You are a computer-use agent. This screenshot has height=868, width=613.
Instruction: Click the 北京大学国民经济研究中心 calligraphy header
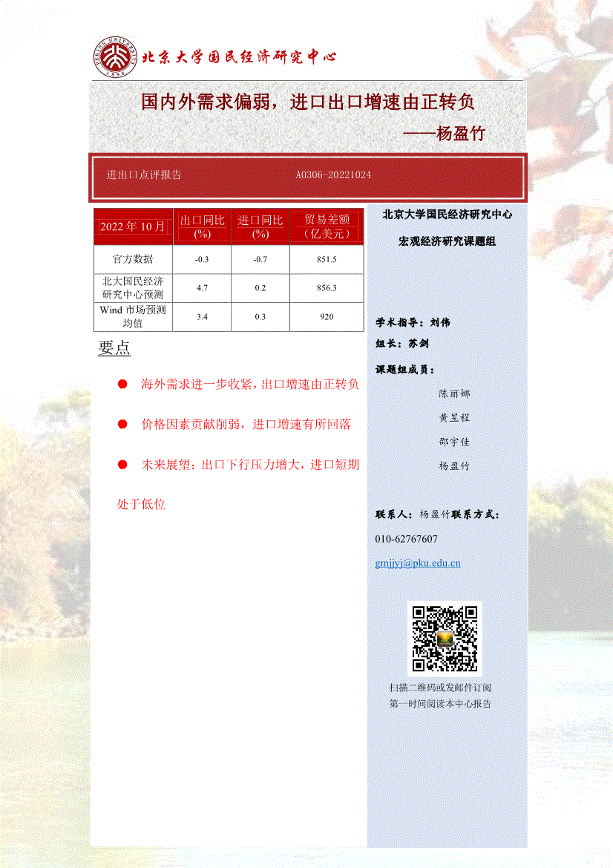(238, 57)
